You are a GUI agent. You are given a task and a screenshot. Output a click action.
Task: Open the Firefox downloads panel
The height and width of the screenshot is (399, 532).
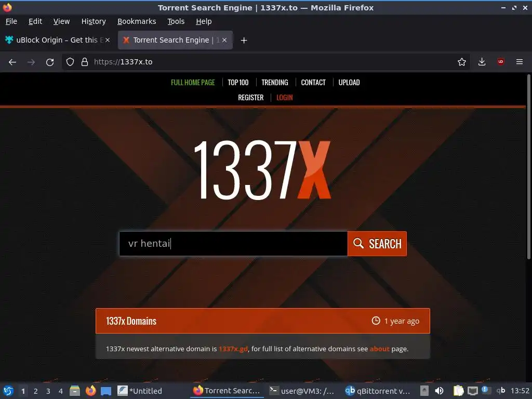click(x=482, y=62)
